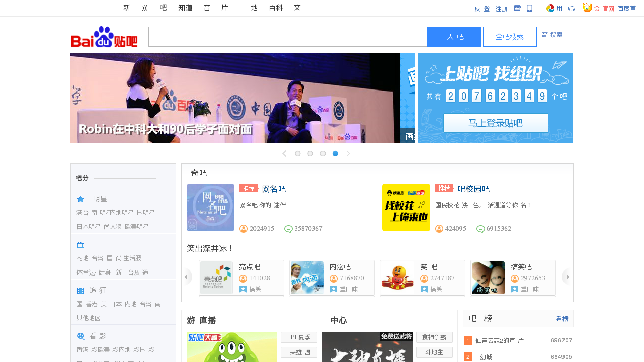Click member icon beside 2972653
This screenshot has width=644, height=362.
(x=515, y=278)
